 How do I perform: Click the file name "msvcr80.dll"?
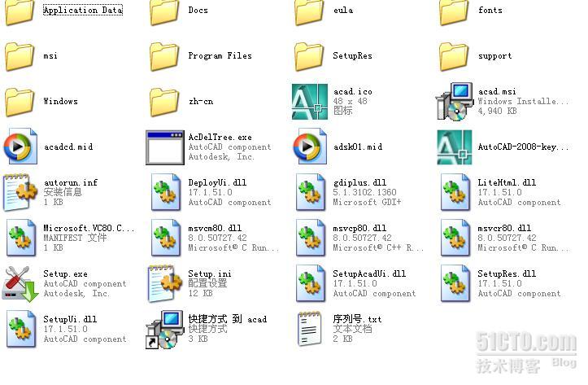(x=504, y=228)
